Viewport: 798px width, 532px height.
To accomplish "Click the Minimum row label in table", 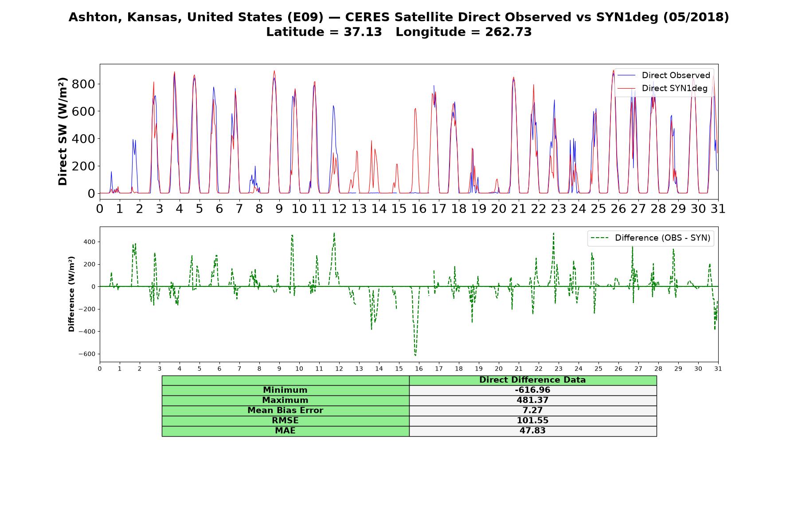I will pos(285,390).
